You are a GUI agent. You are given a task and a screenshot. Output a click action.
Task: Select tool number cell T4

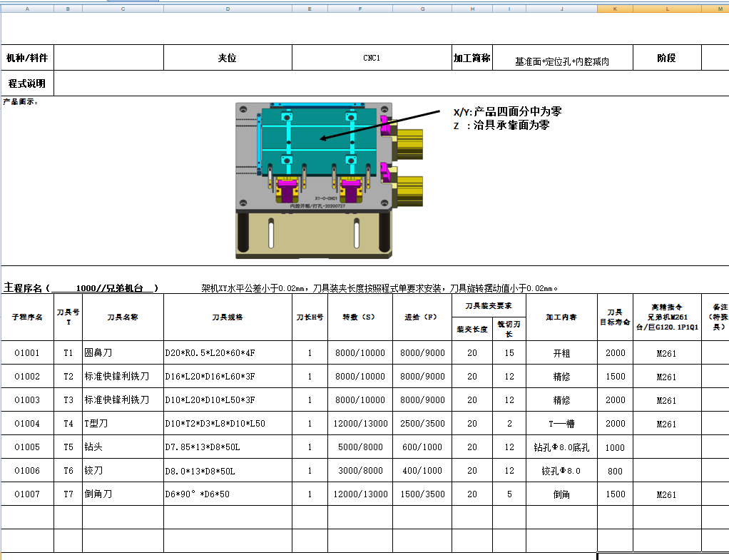pyautogui.click(x=68, y=423)
